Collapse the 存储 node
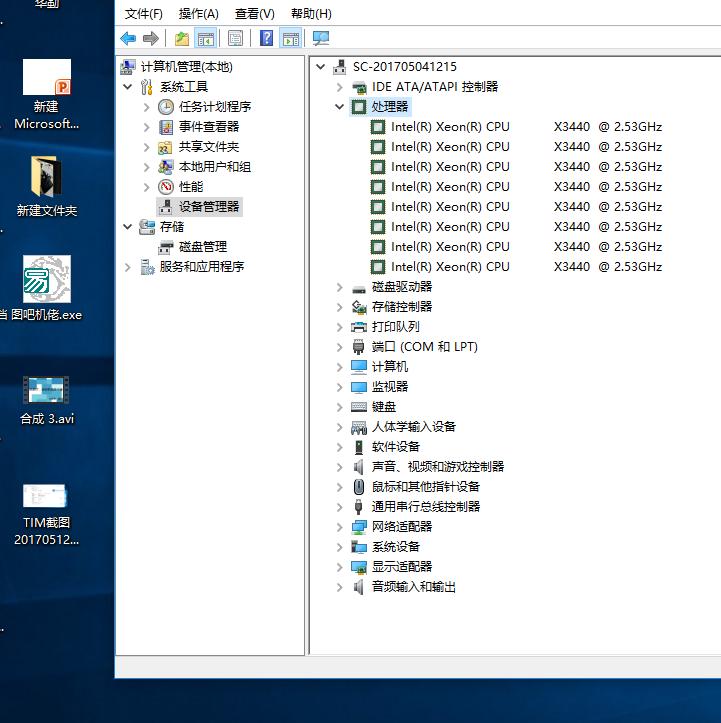This screenshot has height=723, width=721. pos(128,226)
